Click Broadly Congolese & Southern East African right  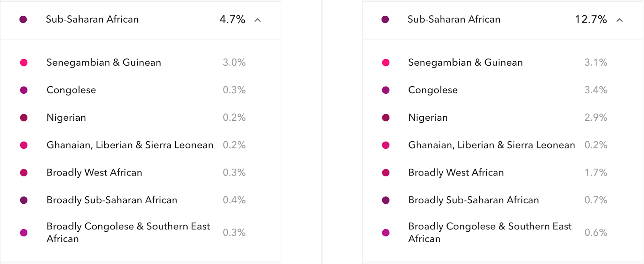click(x=489, y=232)
